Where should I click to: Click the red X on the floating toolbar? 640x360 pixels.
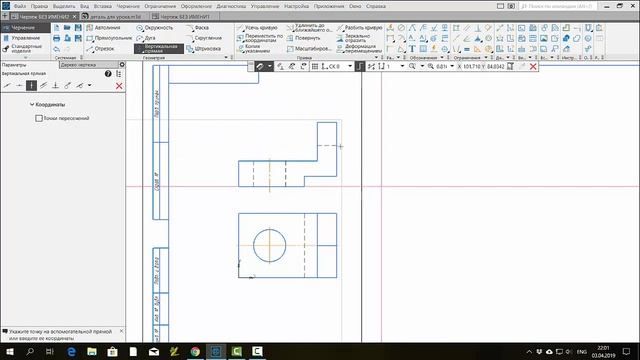click(533, 67)
